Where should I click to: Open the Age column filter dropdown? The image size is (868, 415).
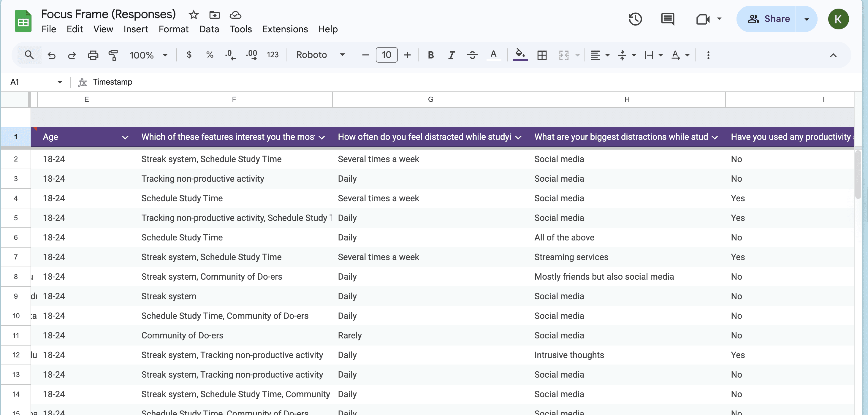point(125,137)
